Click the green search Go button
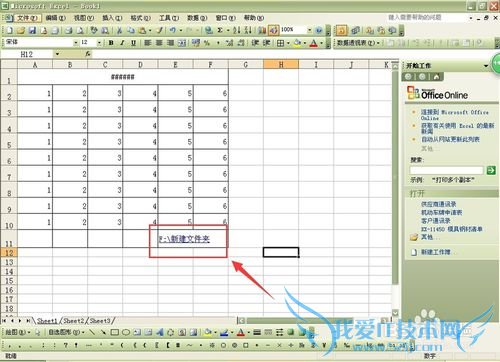 point(491,170)
